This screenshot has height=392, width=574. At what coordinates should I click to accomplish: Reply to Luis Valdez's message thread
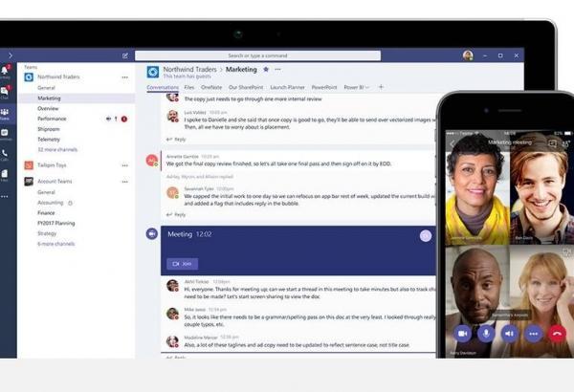pyautogui.click(x=179, y=139)
